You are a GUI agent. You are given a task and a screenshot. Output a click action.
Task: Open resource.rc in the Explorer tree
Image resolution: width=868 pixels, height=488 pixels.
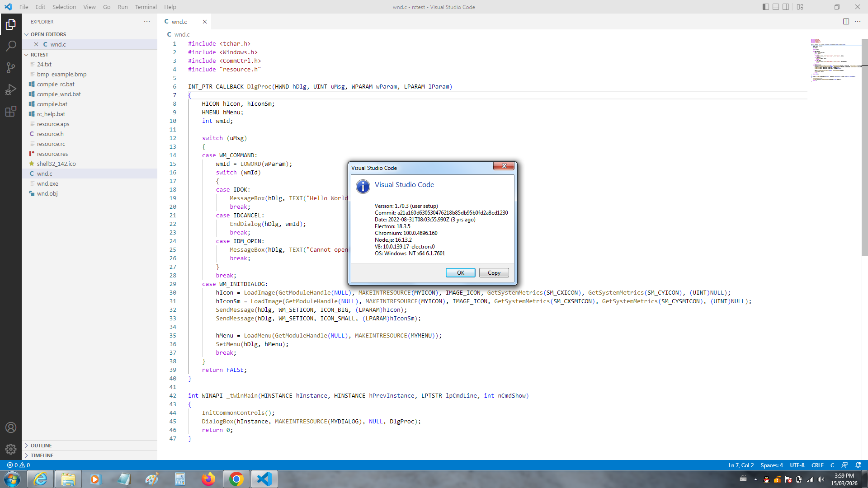coord(51,144)
